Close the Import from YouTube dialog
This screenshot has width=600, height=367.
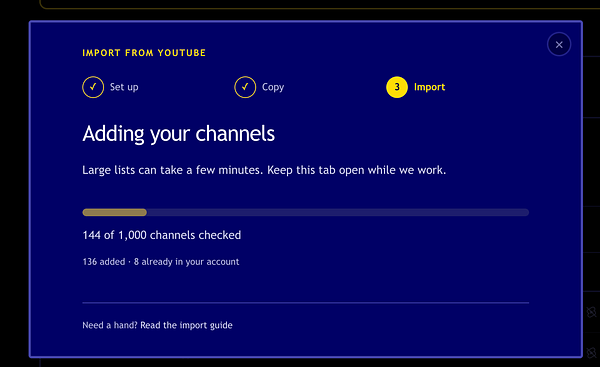point(559,44)
